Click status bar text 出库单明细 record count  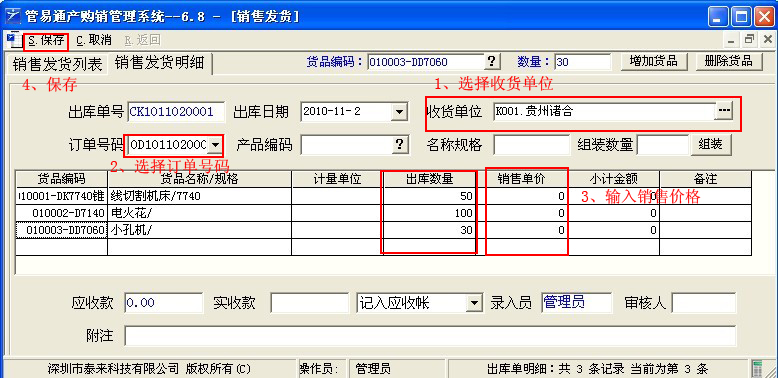point(597,369)
